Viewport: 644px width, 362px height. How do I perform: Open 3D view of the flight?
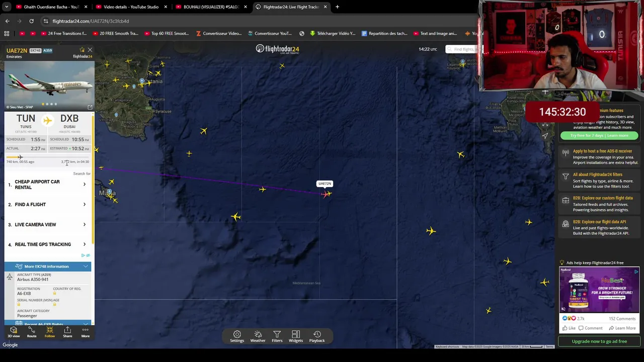[x=14, y=332]
